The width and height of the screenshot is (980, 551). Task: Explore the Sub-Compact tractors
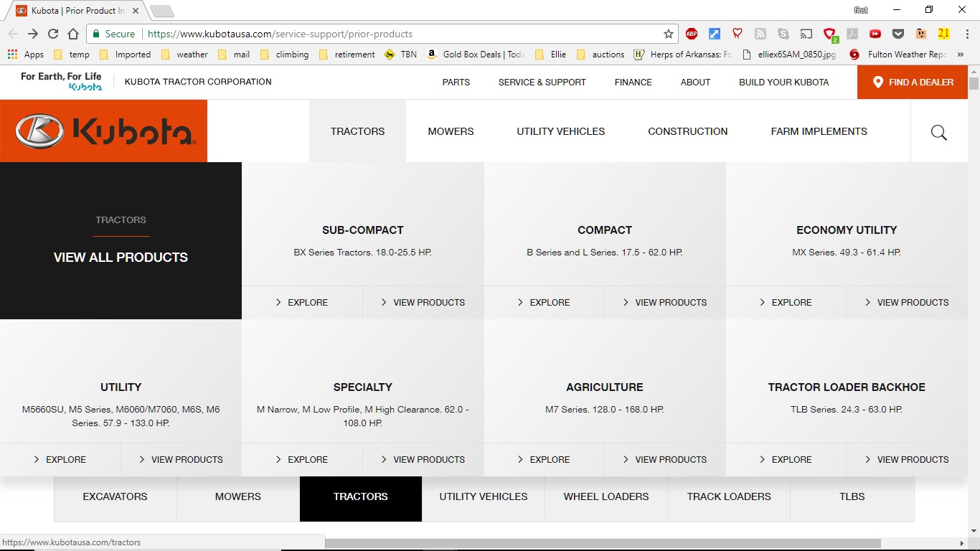pyautogui.click(x=301, y=303)
